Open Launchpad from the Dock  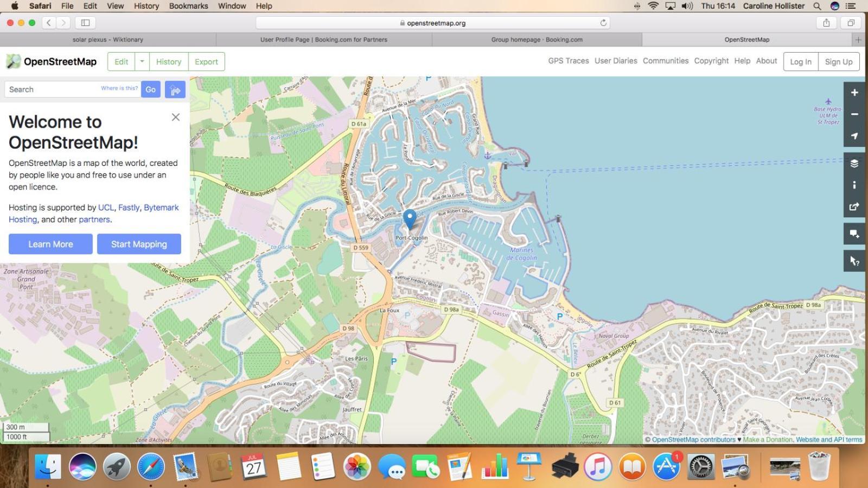[x=117, y=466]
